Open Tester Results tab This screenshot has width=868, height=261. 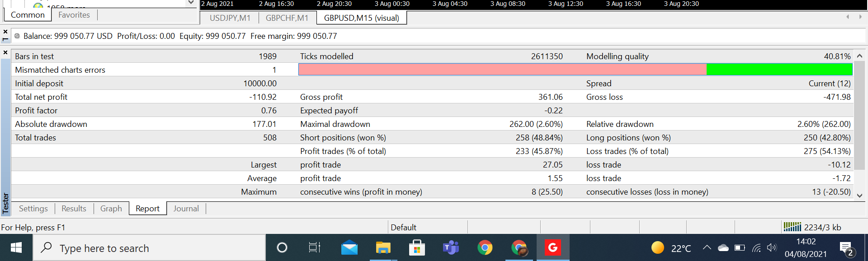74,209
